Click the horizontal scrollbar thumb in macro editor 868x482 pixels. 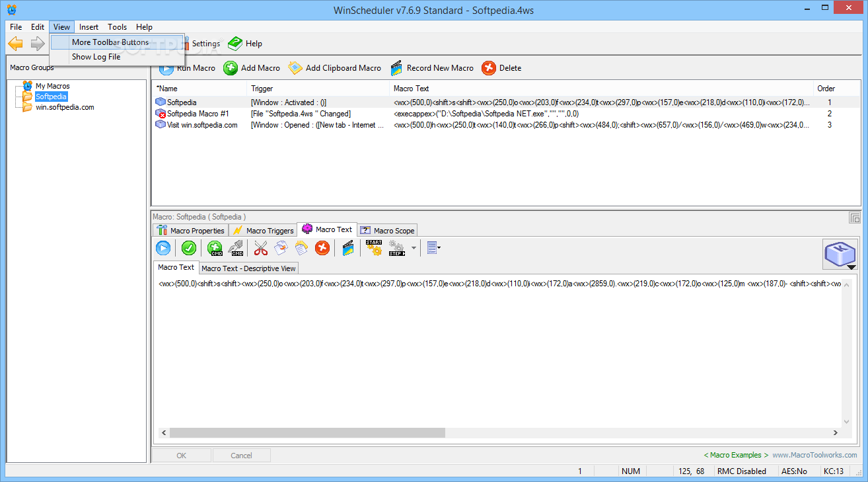click(x=307, y=432)
